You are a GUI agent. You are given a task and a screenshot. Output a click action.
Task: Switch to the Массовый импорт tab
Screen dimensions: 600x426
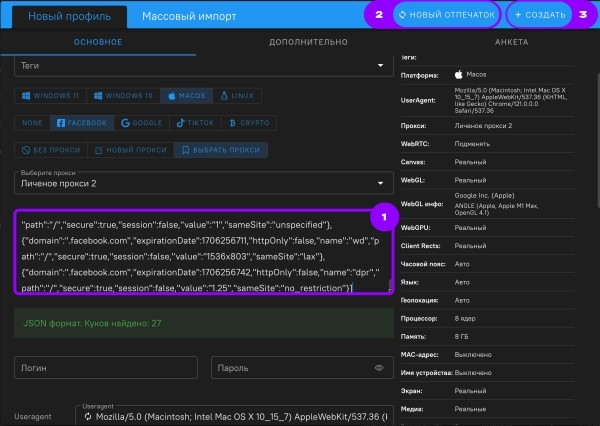(189, 17)
